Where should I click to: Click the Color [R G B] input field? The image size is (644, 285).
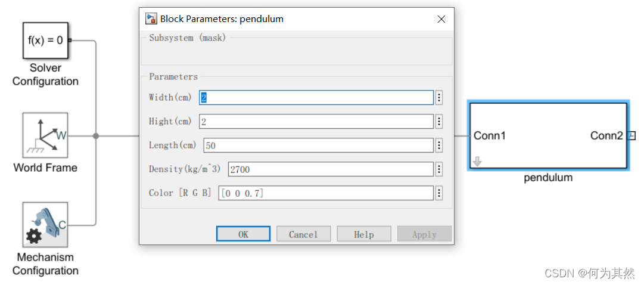click(x=325, y=193)
